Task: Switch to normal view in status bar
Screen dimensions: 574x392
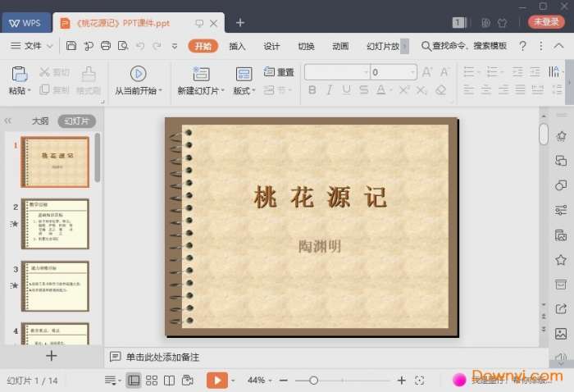Action: (134, 381)
